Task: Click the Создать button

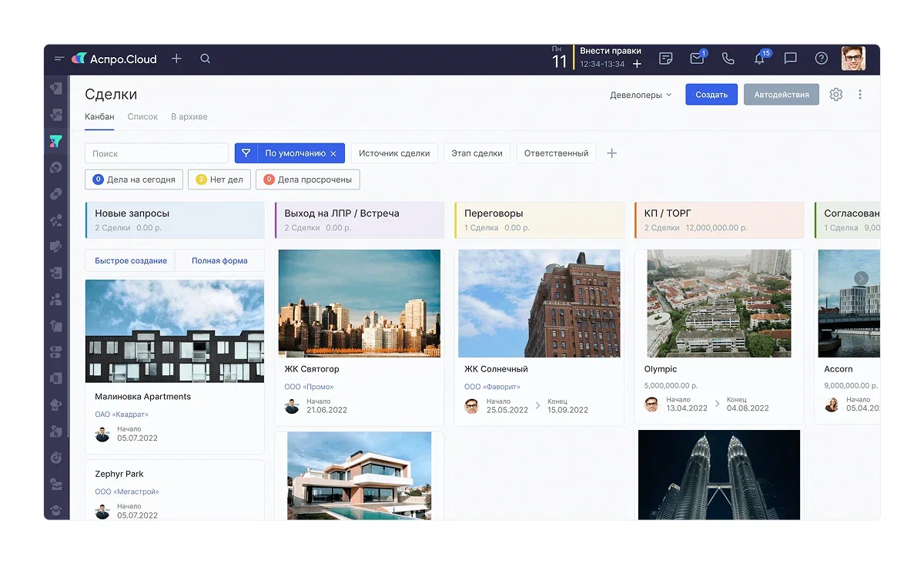Action: [711, 95]
